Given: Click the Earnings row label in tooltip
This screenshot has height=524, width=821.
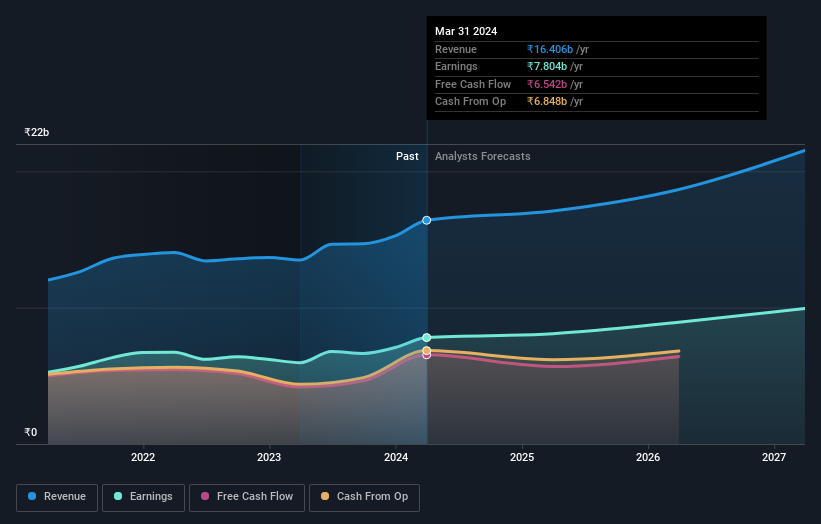Looking at the screenshot, I should 456,66.
